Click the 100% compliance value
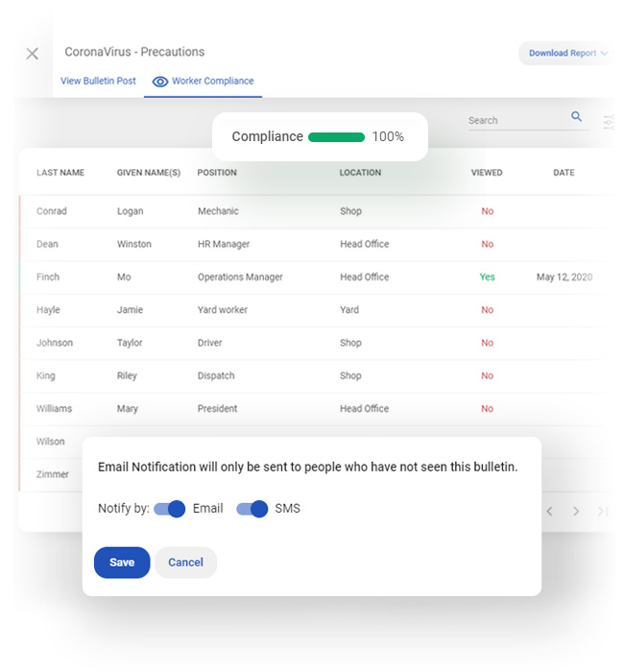The width and height of the screenshot is (624, 672). [x=388, y=136]
